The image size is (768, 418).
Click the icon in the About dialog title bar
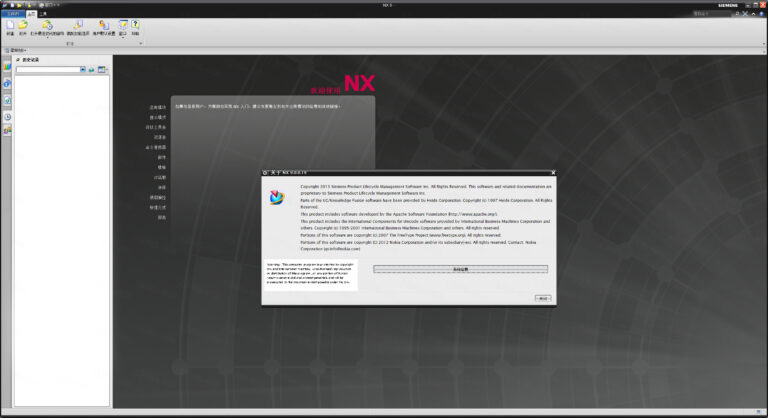pos(265,172)
